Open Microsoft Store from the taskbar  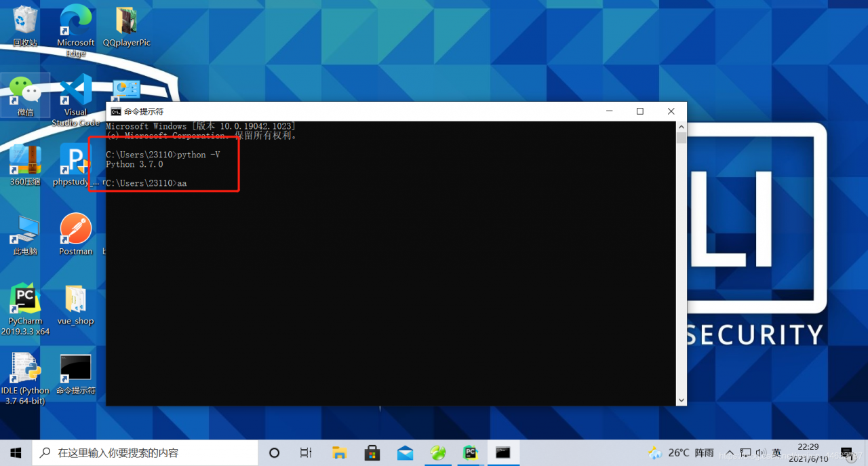(372, 452)
